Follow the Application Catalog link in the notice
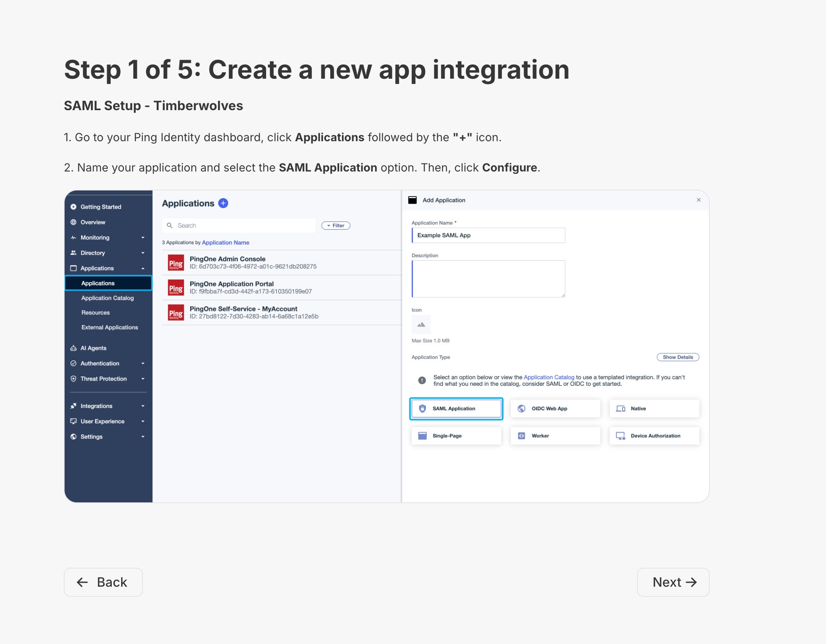The width and height of the screenshot is (826, 644). tap(549, 377)
